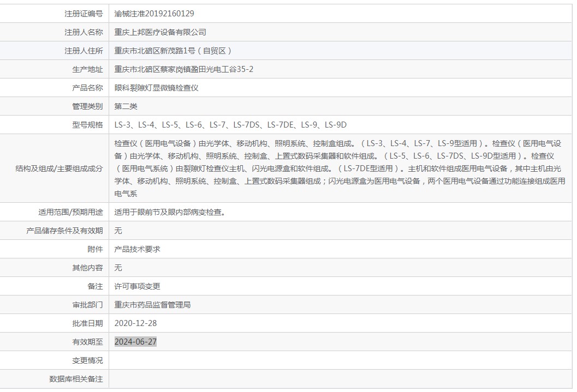This screenshot has height=392, width=577.
Task: Click the label 型号规格
Action: pos(87,125)
